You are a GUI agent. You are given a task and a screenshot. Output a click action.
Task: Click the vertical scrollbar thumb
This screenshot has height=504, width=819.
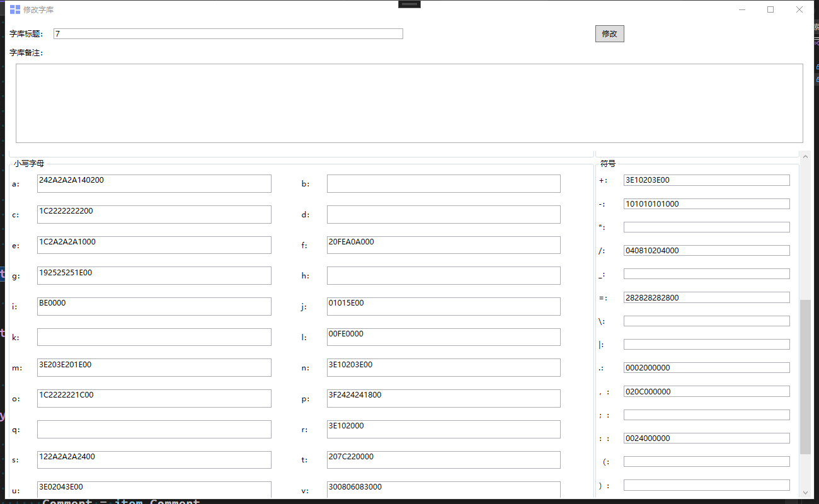(805, 377)
